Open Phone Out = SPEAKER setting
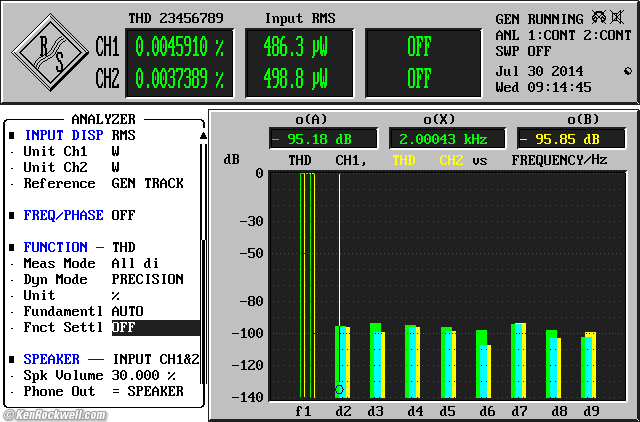 (148, 391)
